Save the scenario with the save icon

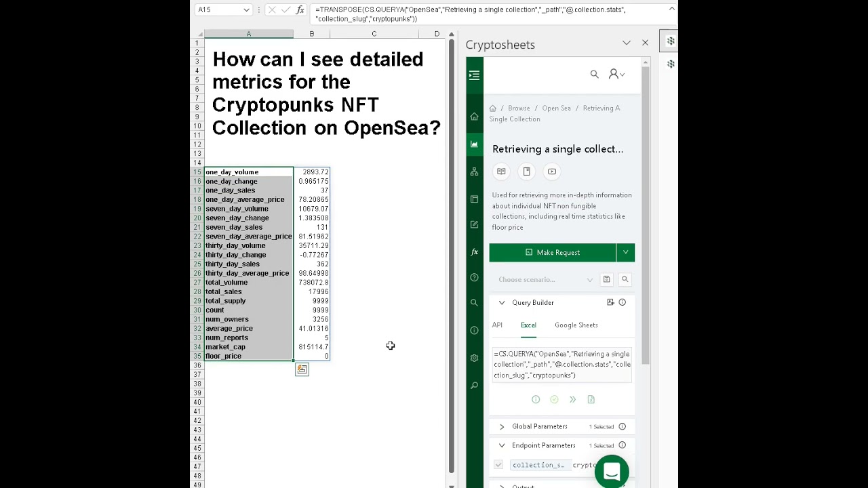pyautogui.click(x=606, y=279)
